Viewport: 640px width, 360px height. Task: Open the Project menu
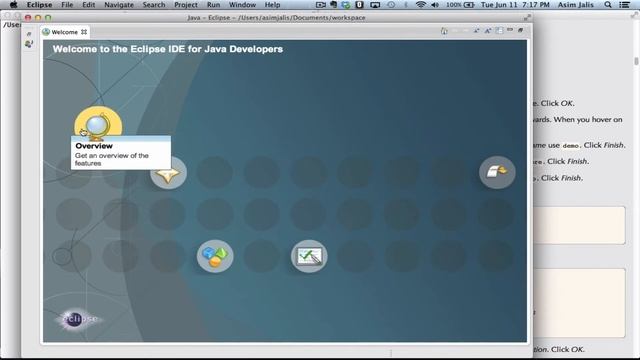pyautogui.click(x=186, y=5)
